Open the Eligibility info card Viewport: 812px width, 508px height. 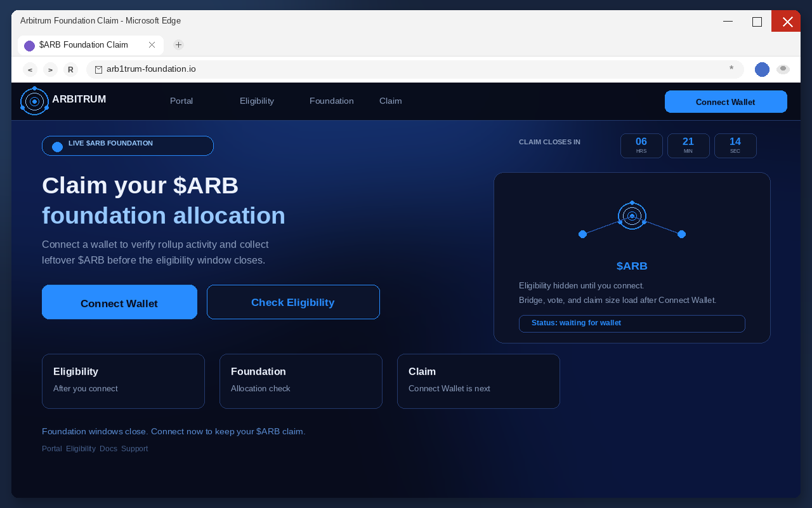coord(123,381)
